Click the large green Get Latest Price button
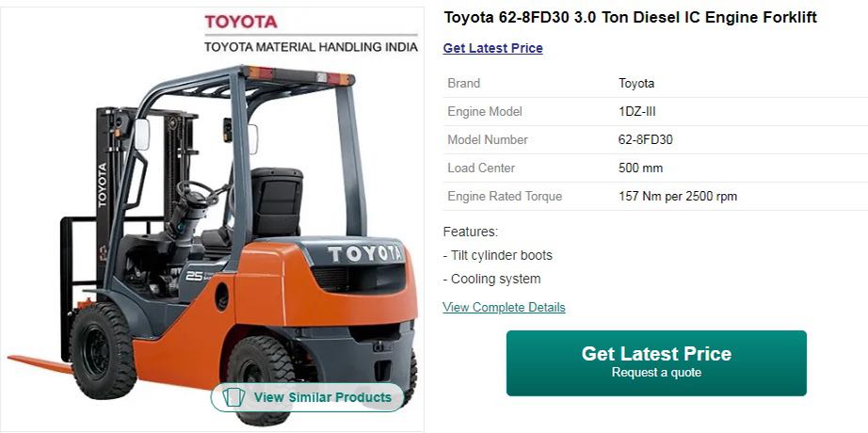Image resolution: width=868 pixels, height=433 pixels. point(656,363)
